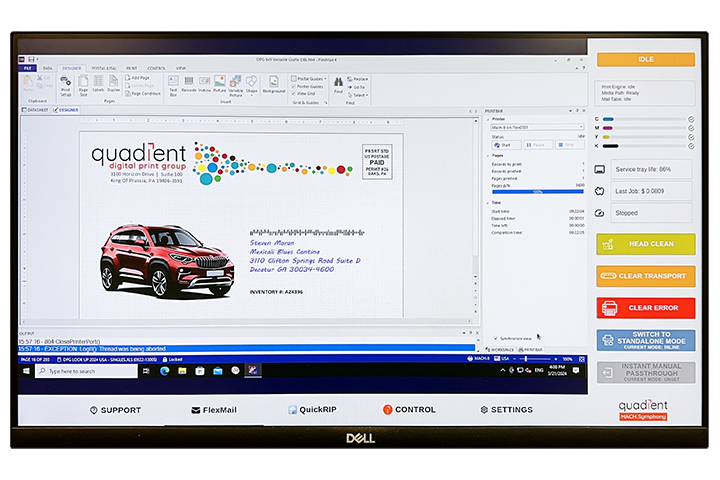Viewport: 720px width, 480px height.
Task: Click the Labels icon in Pages group
Action: (x=98, y=84)
